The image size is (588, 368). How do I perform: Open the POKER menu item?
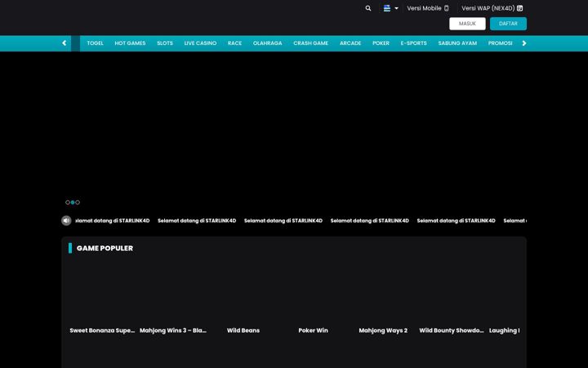pos(381,43)
